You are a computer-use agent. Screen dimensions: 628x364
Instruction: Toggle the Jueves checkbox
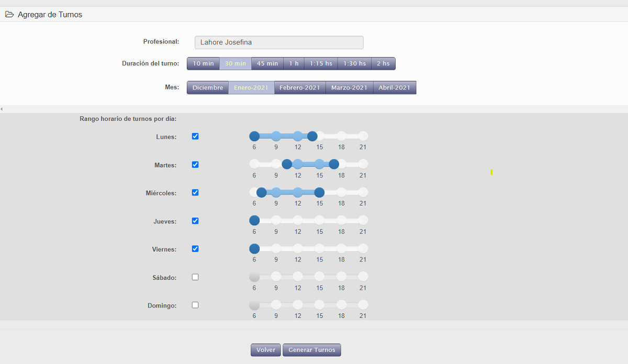click(x=195, y=221)
